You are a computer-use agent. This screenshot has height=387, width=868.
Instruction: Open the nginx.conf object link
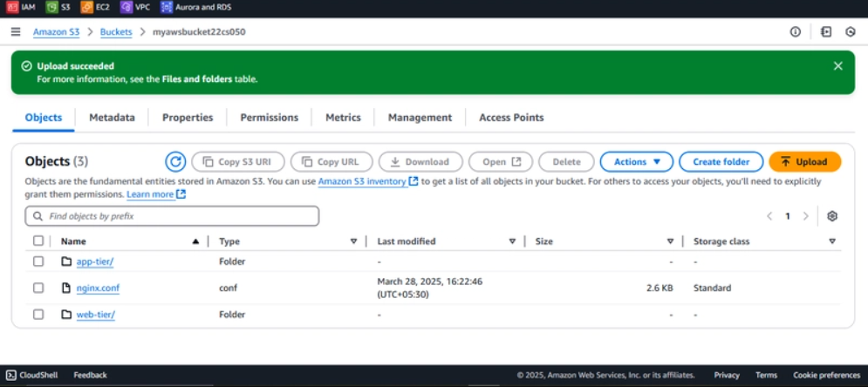pos(98,288)
